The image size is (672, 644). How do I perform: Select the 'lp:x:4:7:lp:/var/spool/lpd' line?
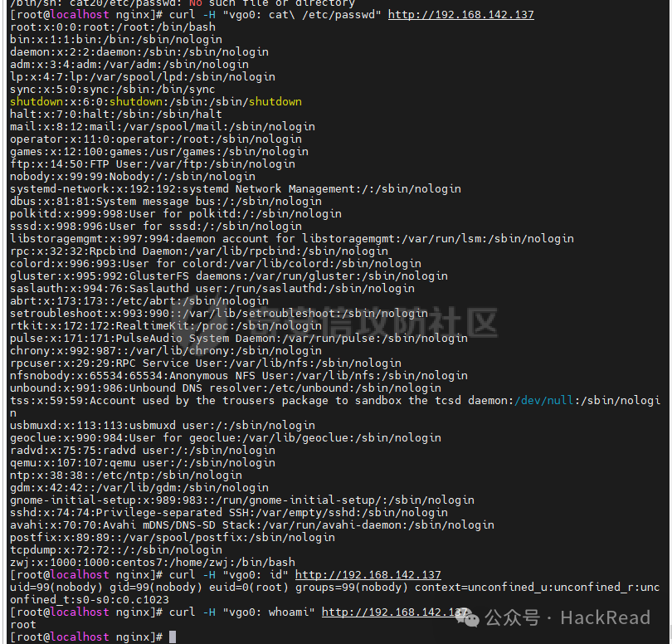tap(143, 76)
